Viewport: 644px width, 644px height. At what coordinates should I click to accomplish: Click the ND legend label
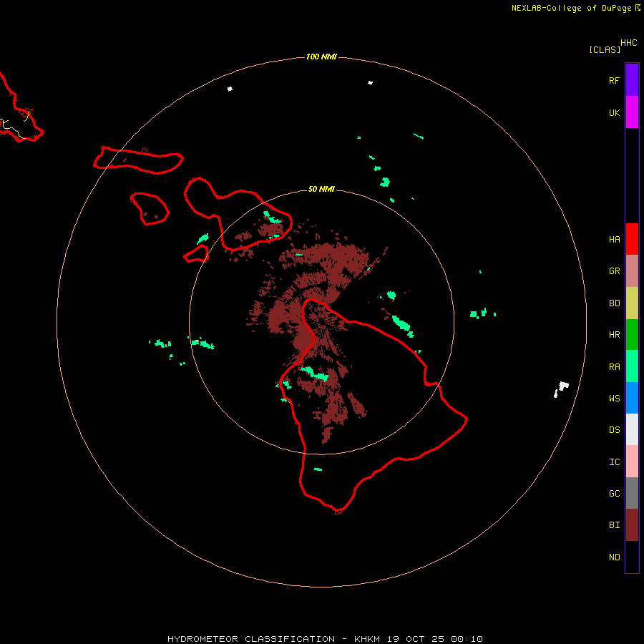tap(614, 557)
